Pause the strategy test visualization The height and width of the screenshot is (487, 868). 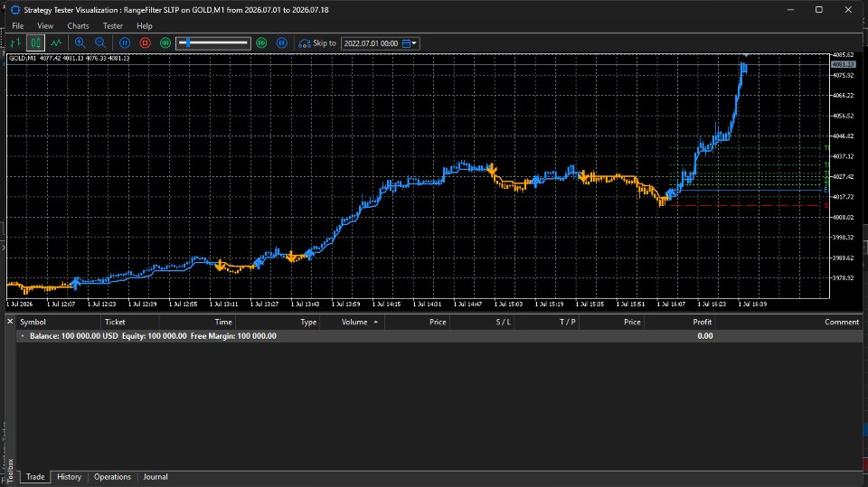pos(125,42)
